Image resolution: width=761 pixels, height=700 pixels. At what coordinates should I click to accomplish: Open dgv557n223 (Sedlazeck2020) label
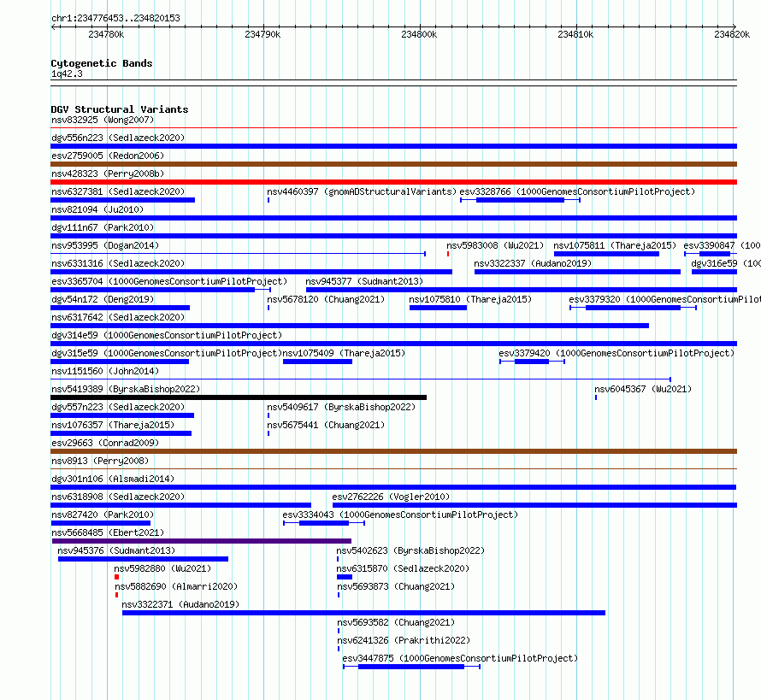click(118, 407)
